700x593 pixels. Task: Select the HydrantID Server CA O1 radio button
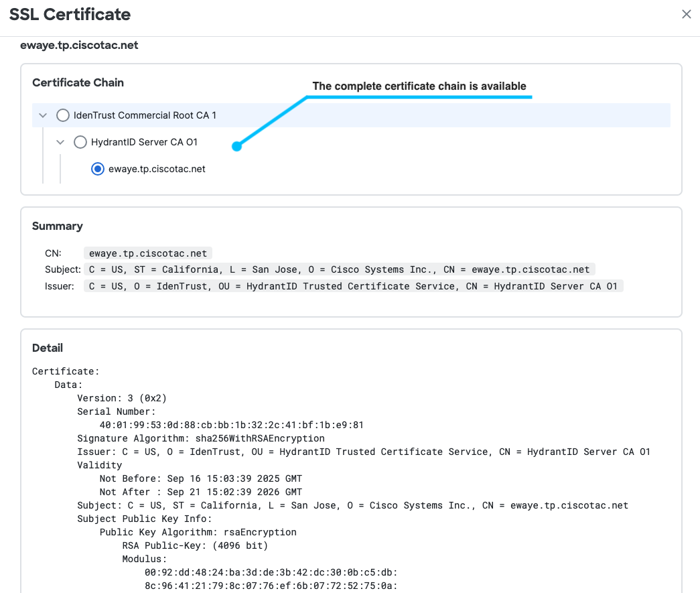80,141
